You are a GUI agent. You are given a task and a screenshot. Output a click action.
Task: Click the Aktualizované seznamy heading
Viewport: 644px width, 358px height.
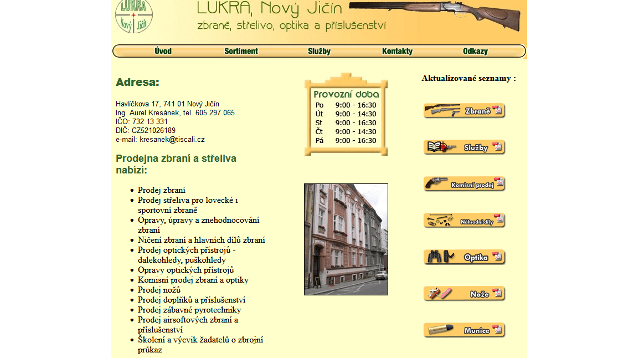tap(468, 78)
